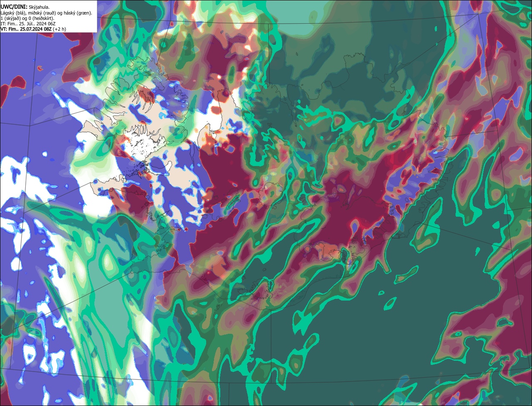Viewport: 532px width, 406px height.
Task: Click the valid time line "VT: Fim.. 25.07.2024 08Z (+2 h)"
Action: pyautogui.click(x=33, y=29)
